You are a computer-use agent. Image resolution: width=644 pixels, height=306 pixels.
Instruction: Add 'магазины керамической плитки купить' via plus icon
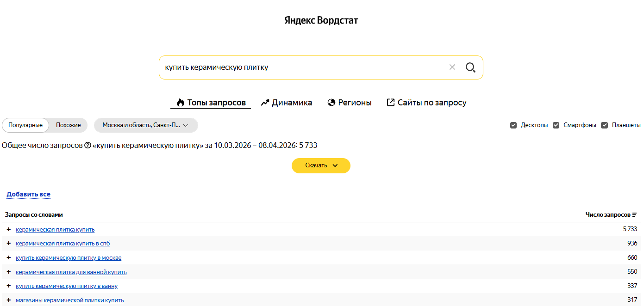coord(8,300)
